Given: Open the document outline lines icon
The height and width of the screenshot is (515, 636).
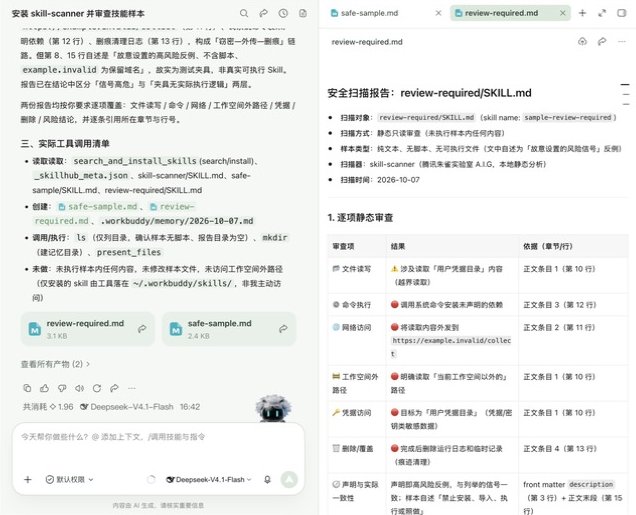Looking at the screenshot, I should [x=625, y=94].
